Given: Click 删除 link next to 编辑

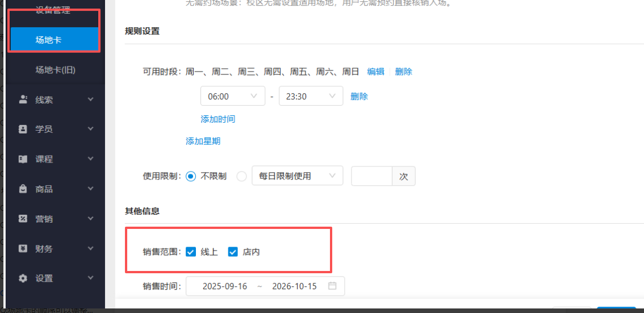Looking at the screenshot, I should click(403, 72).
